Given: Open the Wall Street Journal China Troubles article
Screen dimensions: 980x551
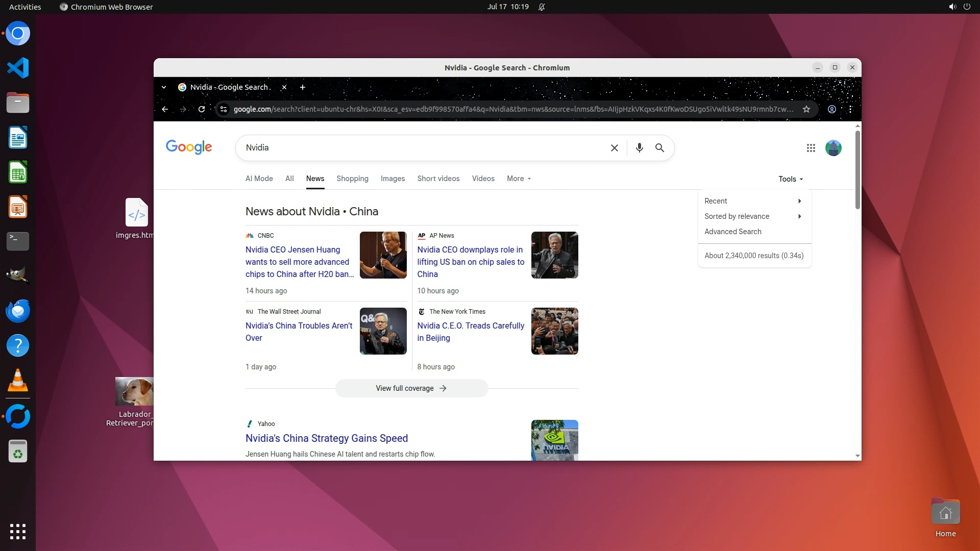Looking at the screenshot, I should [x=299, y=332].
